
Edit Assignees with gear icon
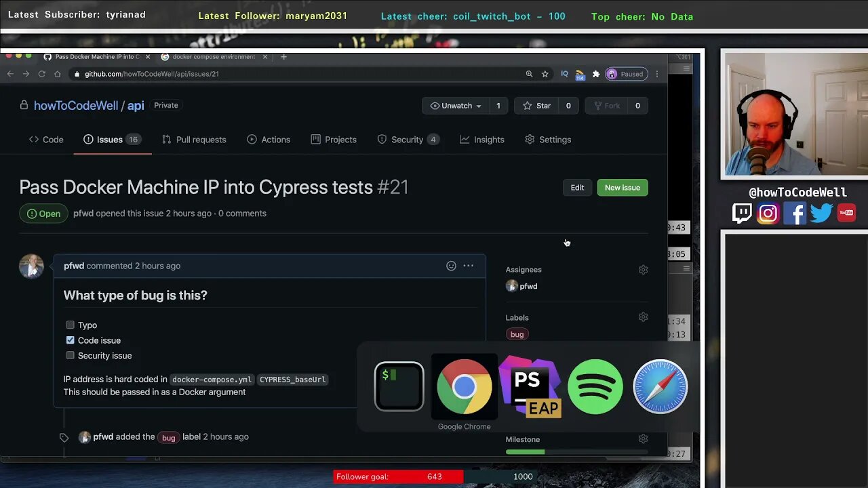pos(643,270)
